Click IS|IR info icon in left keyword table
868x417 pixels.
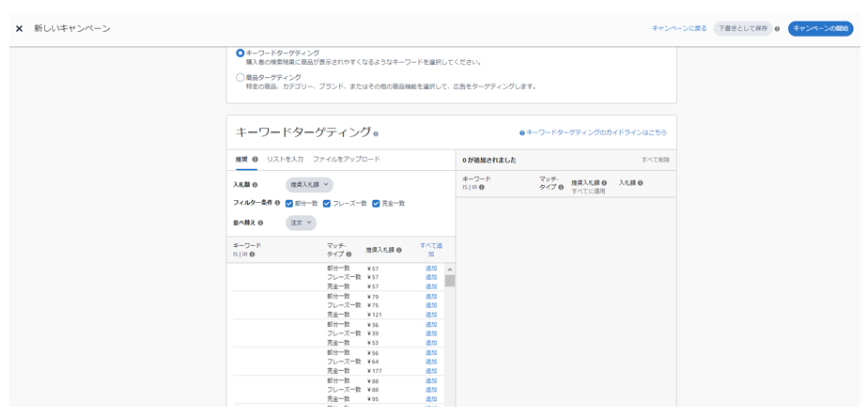[252, 255]
